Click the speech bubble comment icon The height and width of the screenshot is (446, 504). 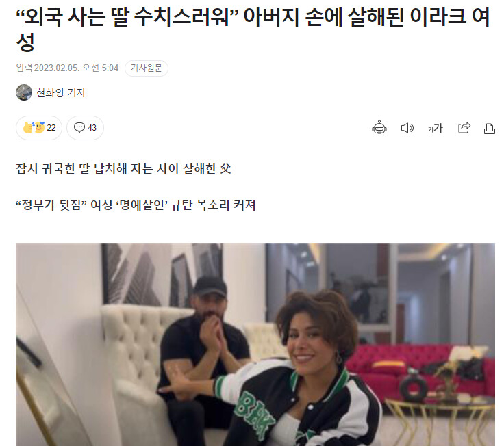click(x=79, y=127)
